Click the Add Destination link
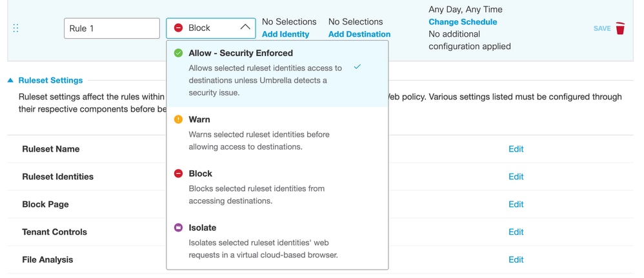The width and height of the screenshot is (644, 278). coord(359,34)
